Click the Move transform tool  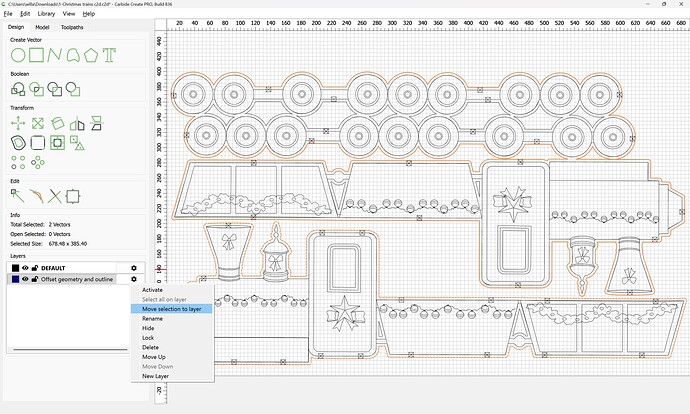18,123
